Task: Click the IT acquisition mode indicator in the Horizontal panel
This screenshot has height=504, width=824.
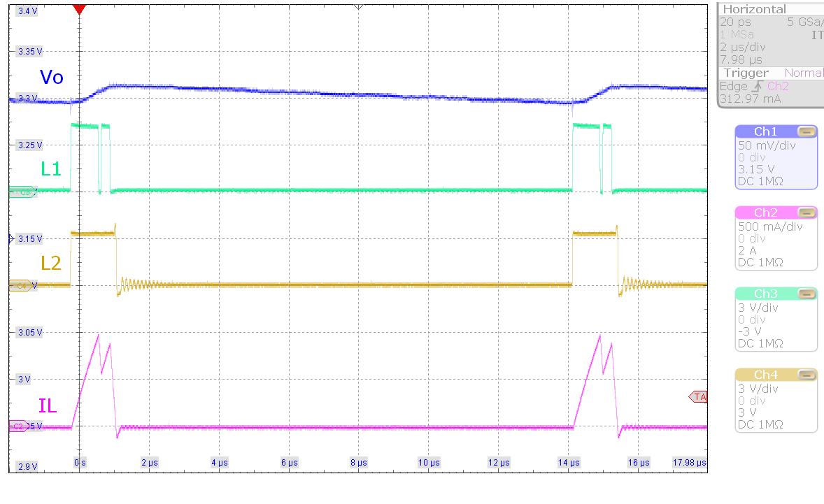Action: [816, 34]
